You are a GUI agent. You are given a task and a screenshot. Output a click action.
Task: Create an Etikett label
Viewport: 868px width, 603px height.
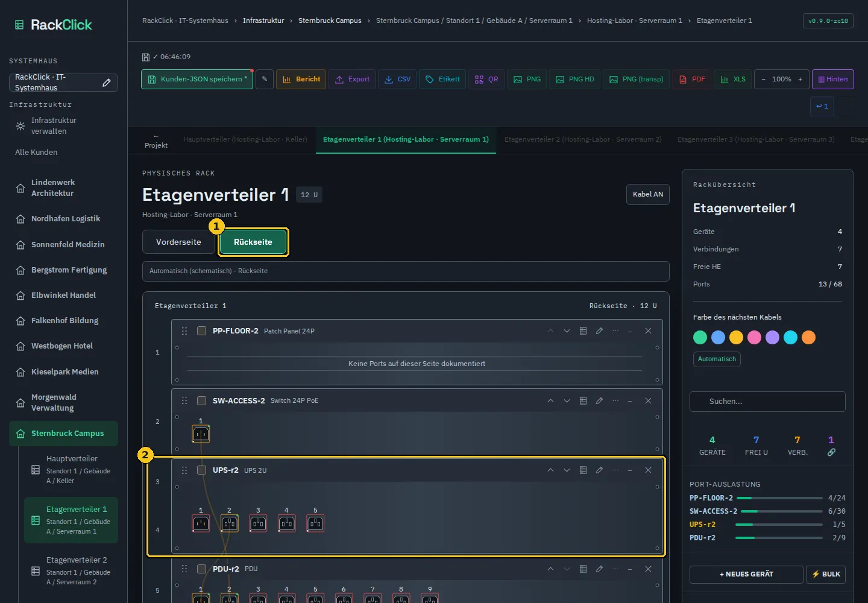click(x=442, y=79)
